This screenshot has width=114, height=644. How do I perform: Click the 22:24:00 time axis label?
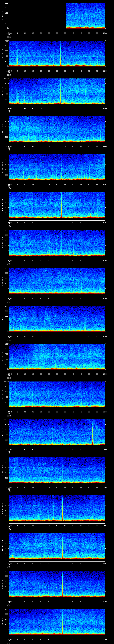tap(9, 601)
